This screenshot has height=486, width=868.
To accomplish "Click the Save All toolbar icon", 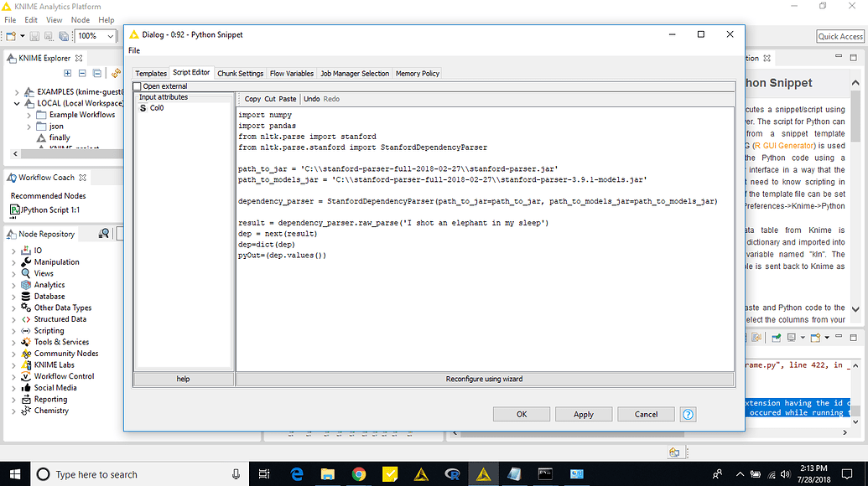I will (64, 35).
